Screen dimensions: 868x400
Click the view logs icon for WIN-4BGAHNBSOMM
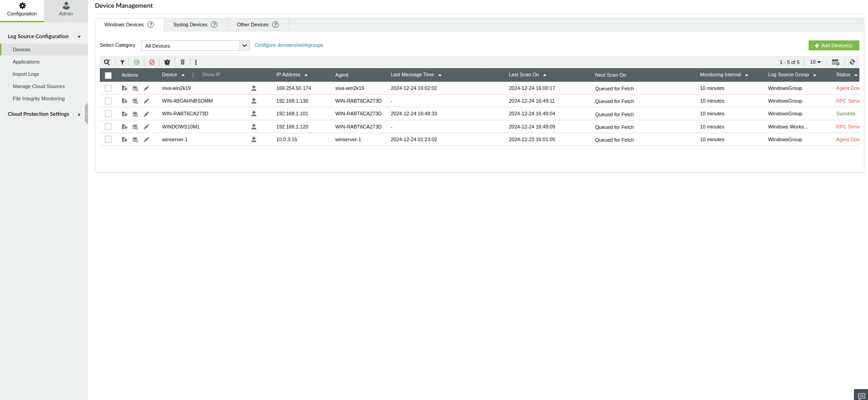coord(135,101)
